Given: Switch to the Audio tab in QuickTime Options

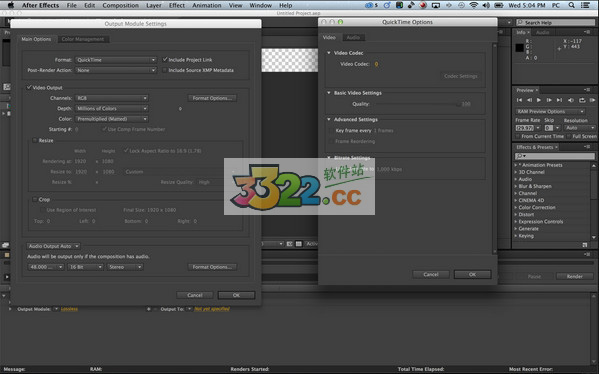Looking at the screenshot, I should click(x=353, y=37).
